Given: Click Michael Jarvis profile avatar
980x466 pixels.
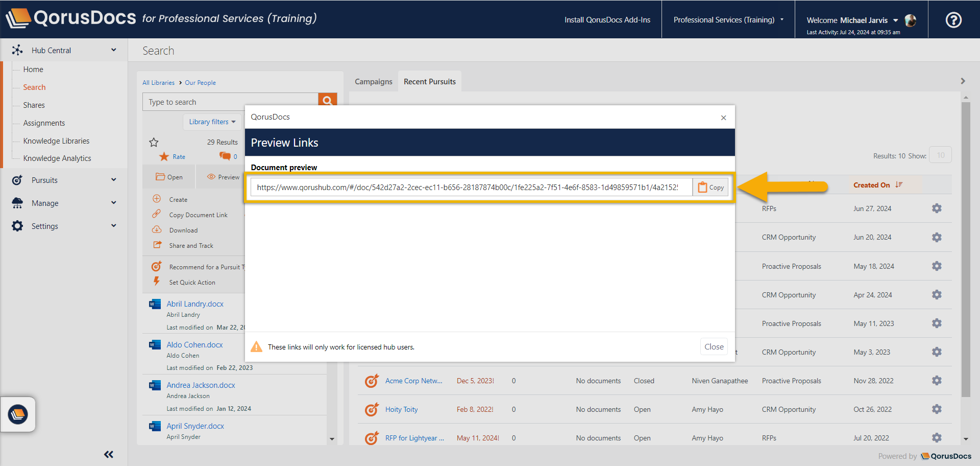Looking at the screenshot, I should tap(910, 20).
